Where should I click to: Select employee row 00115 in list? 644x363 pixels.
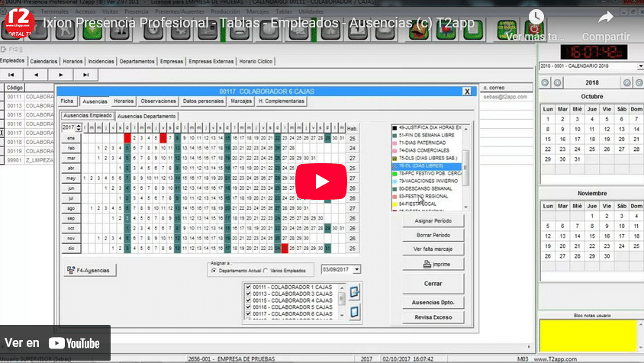(x=27, y=115)
